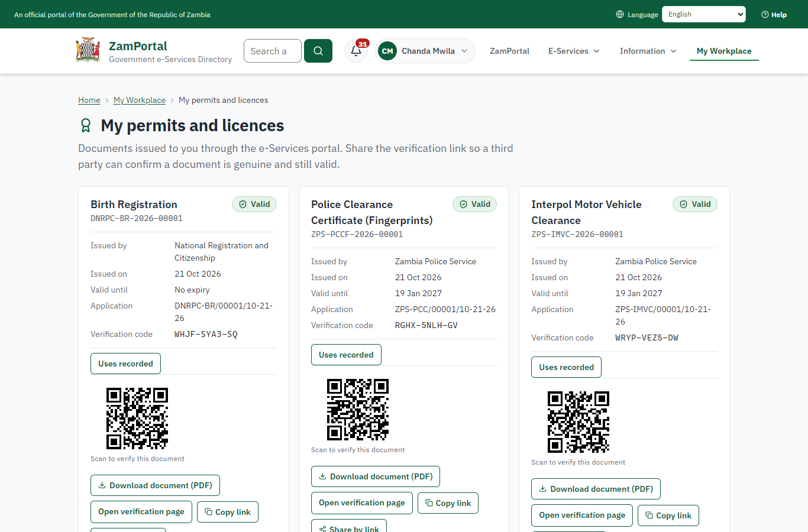Expand the Information menu

click(x=648, y=51)
